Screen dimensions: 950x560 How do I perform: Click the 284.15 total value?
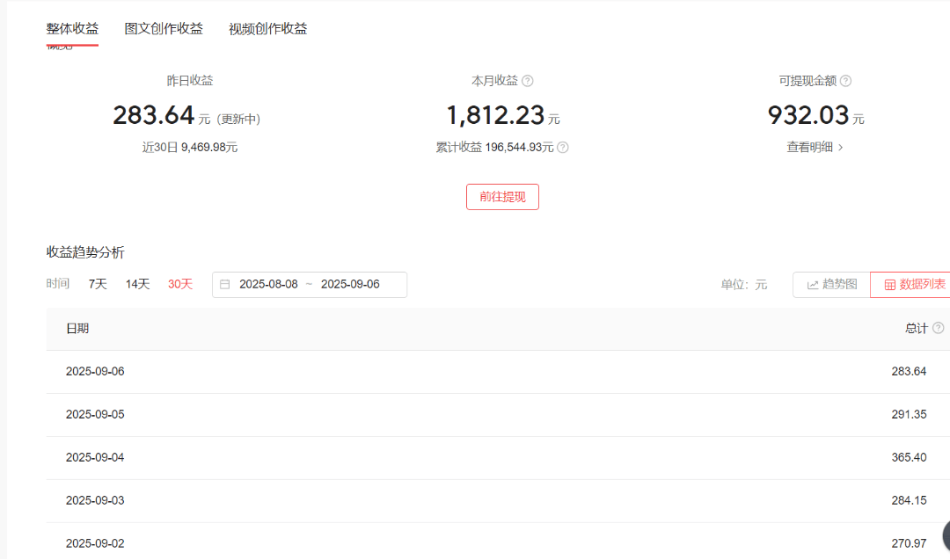pyautogui.click(x=909, y=500)
